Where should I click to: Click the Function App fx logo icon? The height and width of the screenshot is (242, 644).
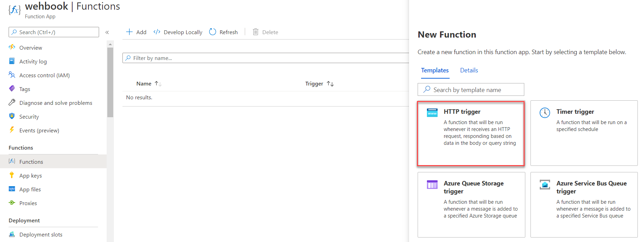[14, 10]
